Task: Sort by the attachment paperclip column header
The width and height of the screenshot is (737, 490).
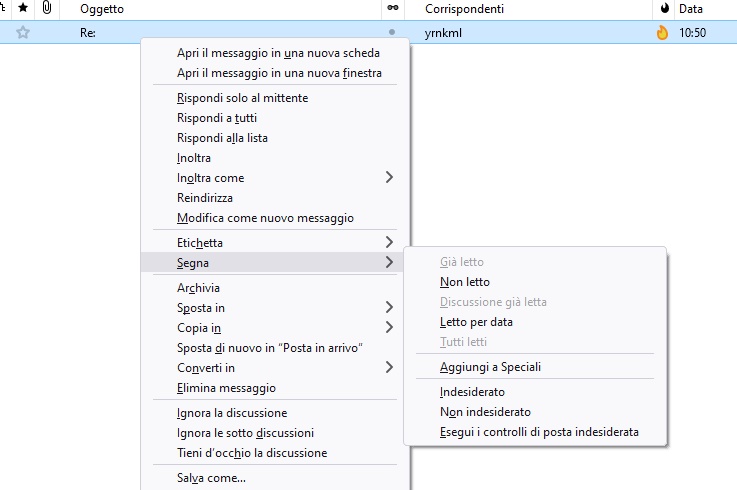Action: pos(47,8)
